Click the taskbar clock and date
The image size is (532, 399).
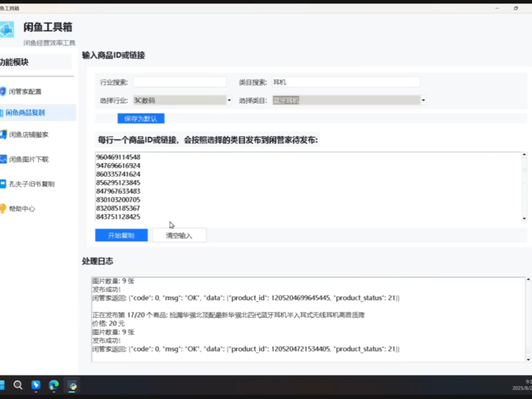click(x=522, y=385)
